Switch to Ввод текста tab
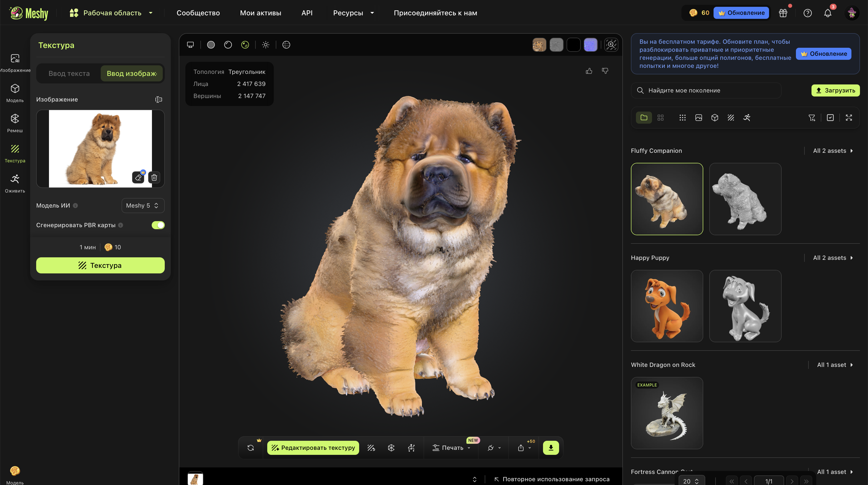868x485 pixels. click(69, 73)
